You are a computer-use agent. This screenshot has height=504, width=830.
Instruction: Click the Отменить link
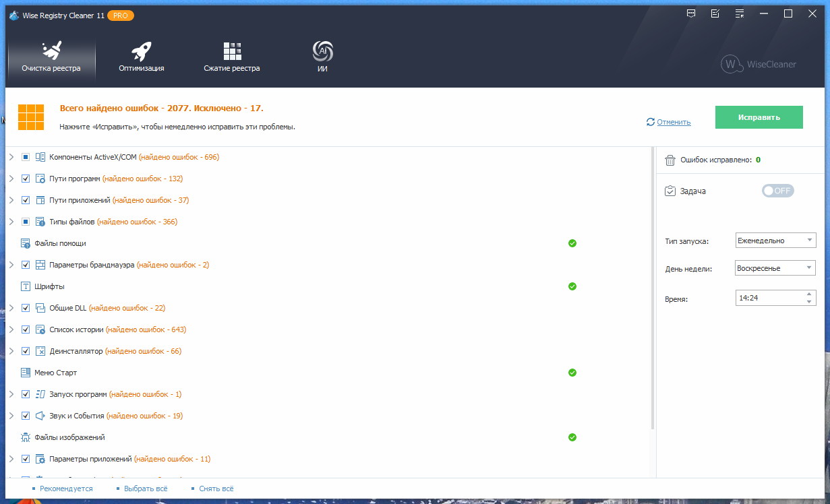674,122
